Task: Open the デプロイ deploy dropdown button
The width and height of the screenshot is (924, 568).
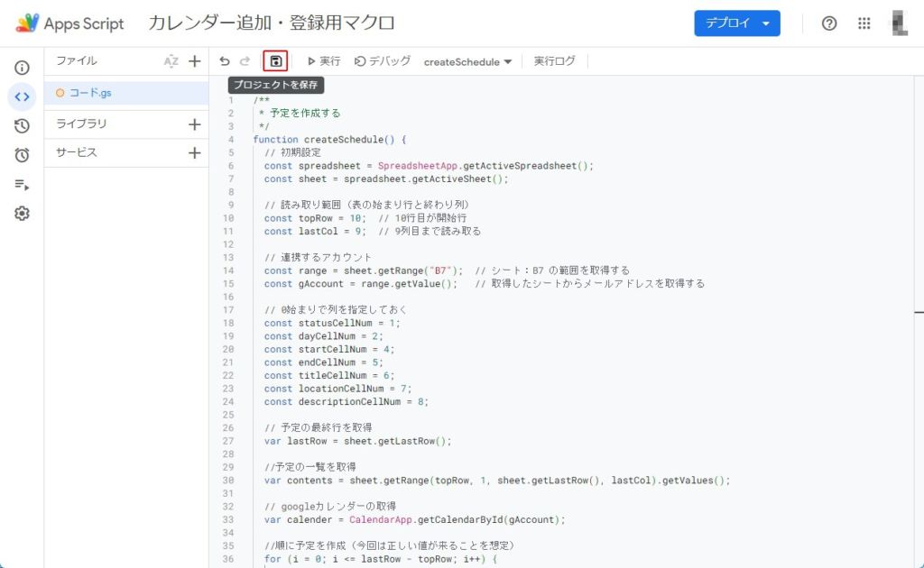Action: [736, 23]
